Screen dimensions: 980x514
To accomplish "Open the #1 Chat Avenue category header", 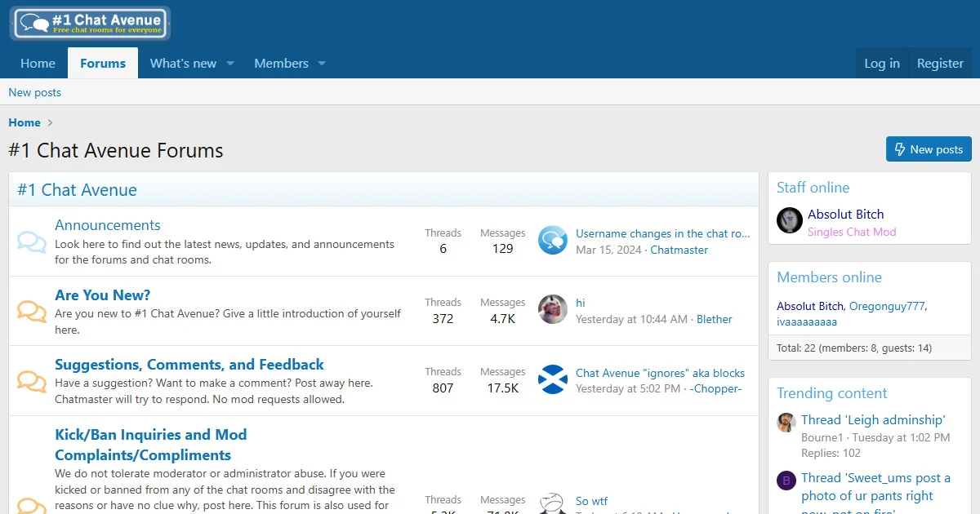I will [x=77, y=190].
